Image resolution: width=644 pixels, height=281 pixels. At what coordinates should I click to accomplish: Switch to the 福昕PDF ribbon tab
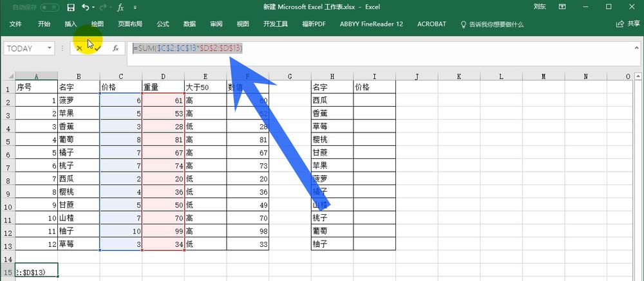coord(314,24)
